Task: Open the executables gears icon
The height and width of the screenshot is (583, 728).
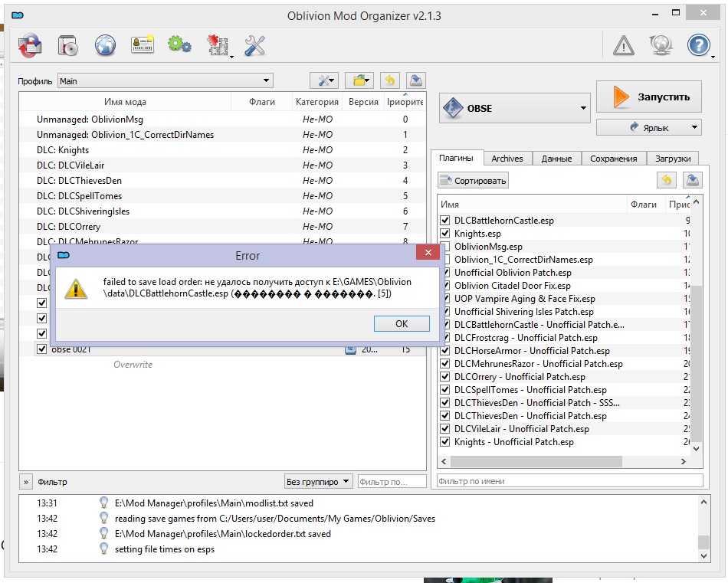Action: click(x=179, y=44)
